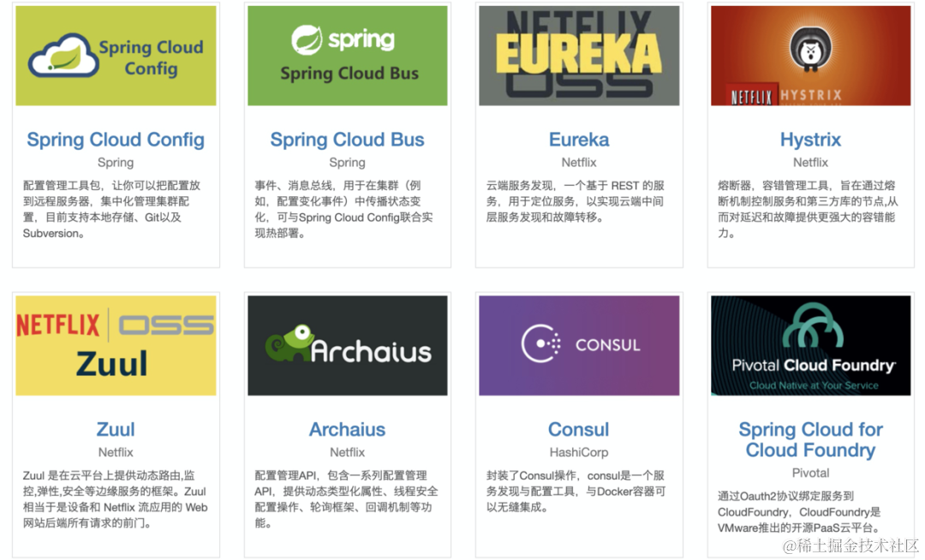
Task: Click the Eureka description paragraph
Action: [576, 201]
